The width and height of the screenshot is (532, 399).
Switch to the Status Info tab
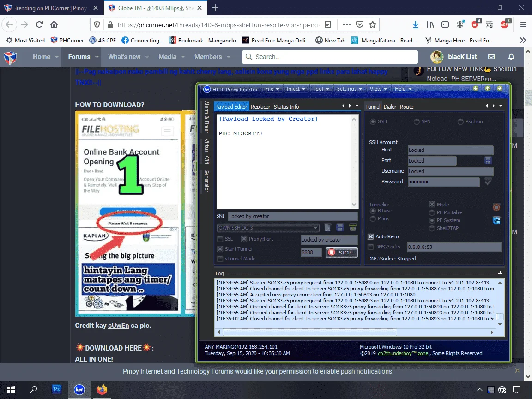tap(286, 107)
